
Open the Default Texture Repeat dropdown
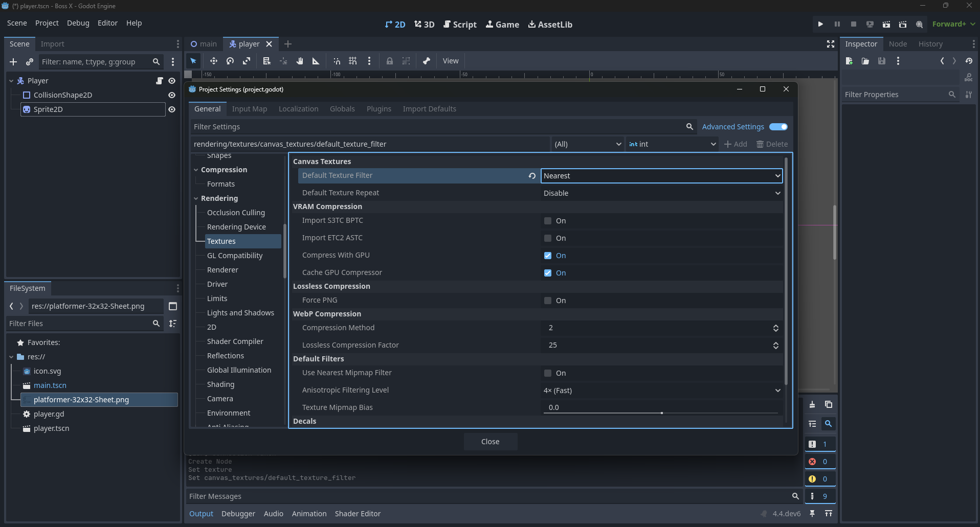tap(661, 193)
